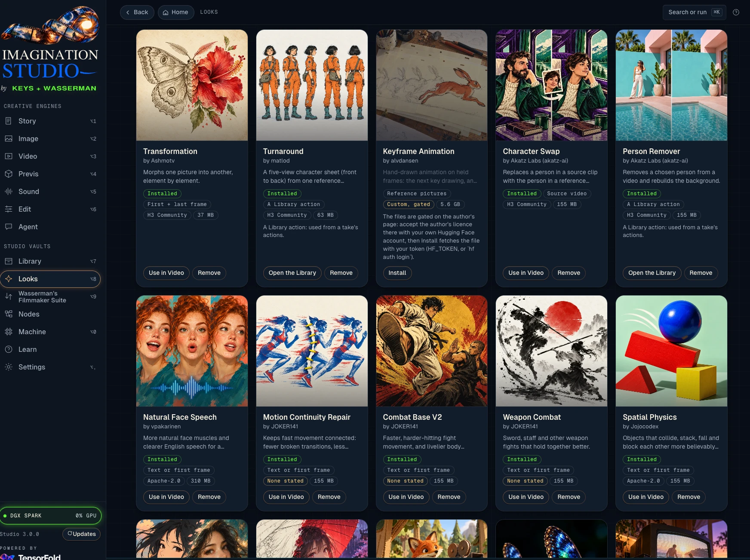Click the Learn help icon

tap(9, 349)
